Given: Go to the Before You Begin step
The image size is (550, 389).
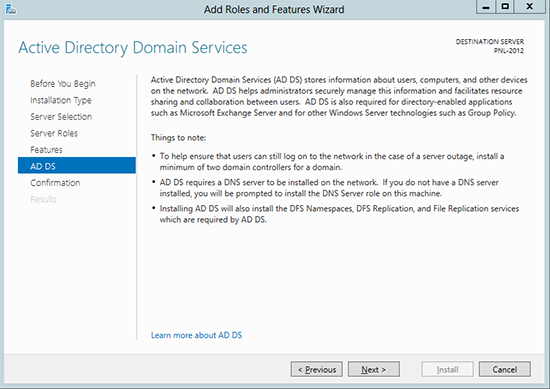Looking at the screenshot, I should click(63, 84).
